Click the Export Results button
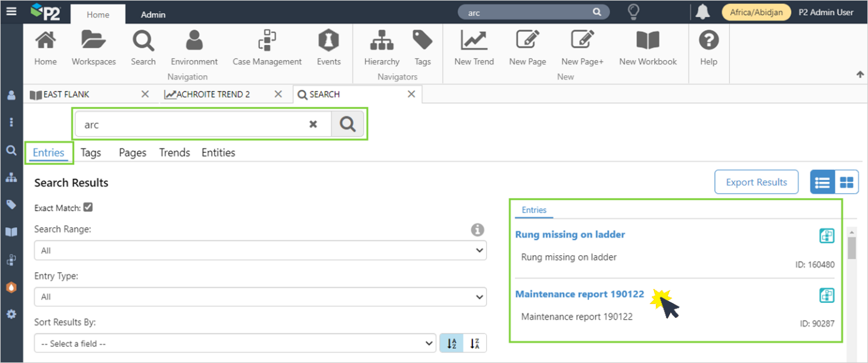 click(x=756, y=182)
